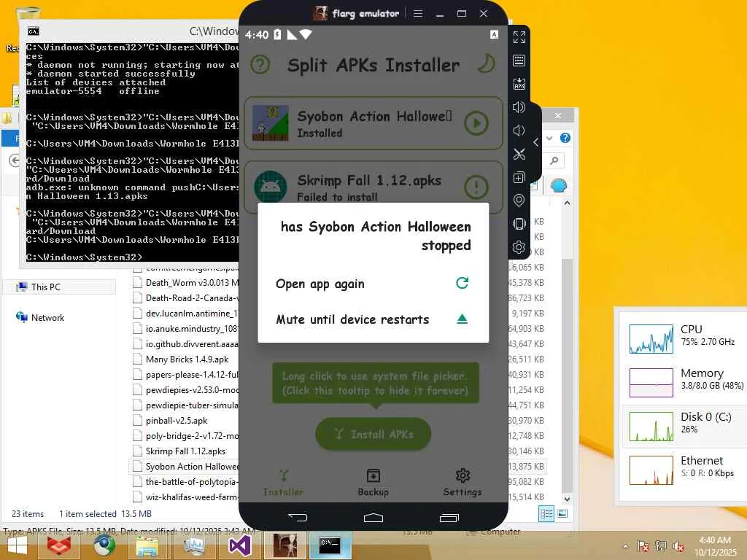This screenshot has height=560, width=747.
Task: Click the help question mark in Split APKs Installer
Action: tap(260, 64)
